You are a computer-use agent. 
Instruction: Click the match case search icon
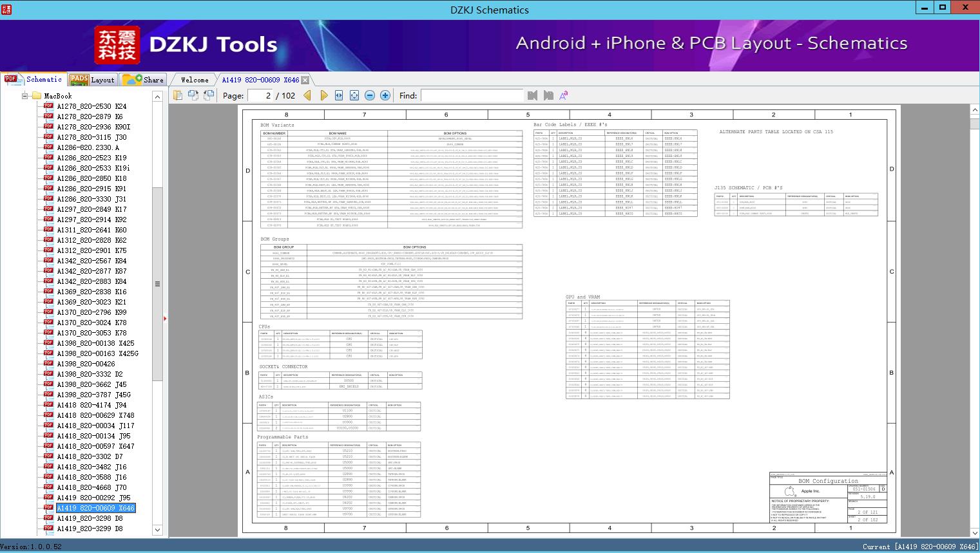click(x=564, y=95)
